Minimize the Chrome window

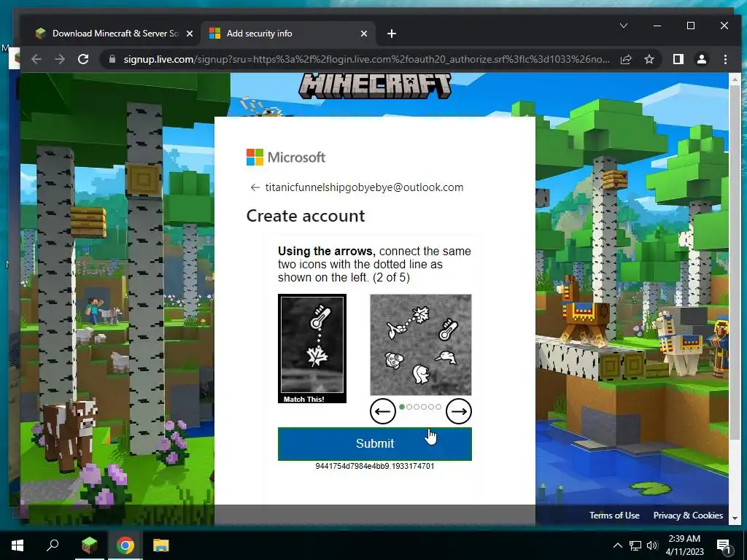[657, 26]
